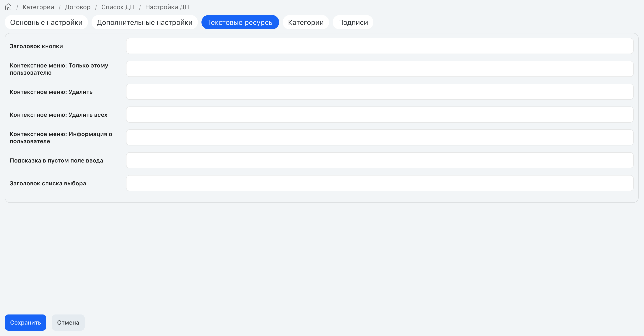Image resolution: width=644 pixels, height=336 pixels.
Task: Click the Удалить всех text field
Action: [x=379, y=115]
